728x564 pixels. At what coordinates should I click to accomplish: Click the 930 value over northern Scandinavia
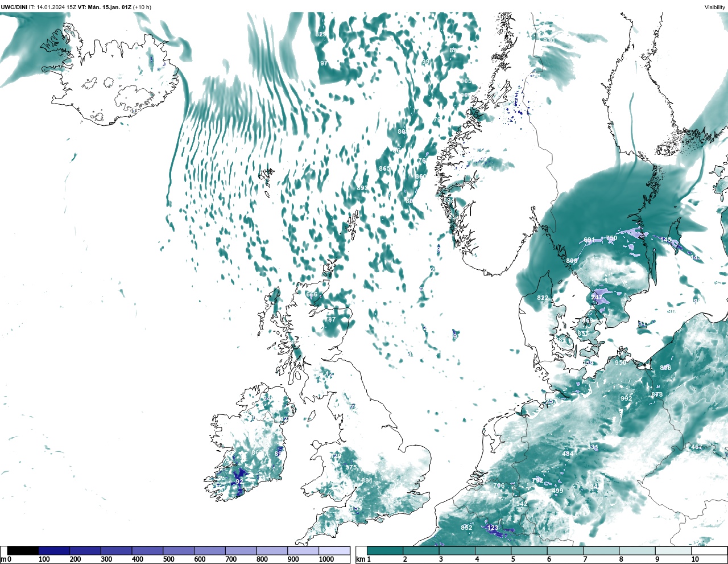(x=548, y=40)
